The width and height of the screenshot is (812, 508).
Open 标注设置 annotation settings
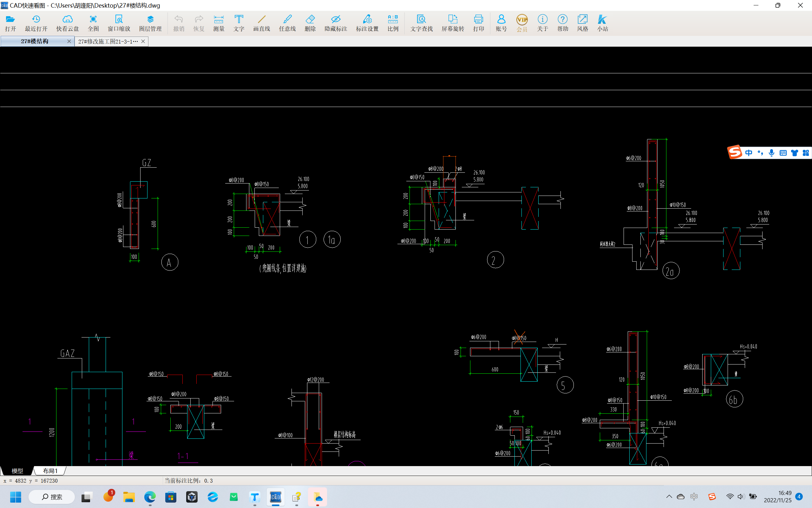click(367, 23)
